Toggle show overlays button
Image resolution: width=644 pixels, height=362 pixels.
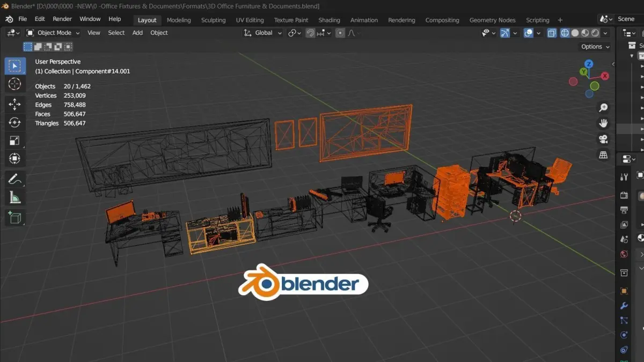coord(529,33)
